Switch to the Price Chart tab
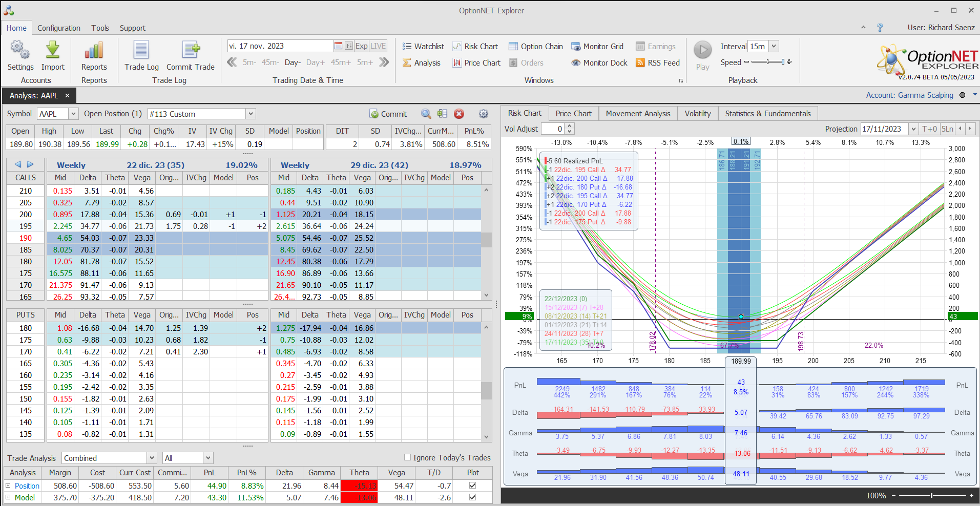Viewport: 980px width, 506px height. (573, 114)
